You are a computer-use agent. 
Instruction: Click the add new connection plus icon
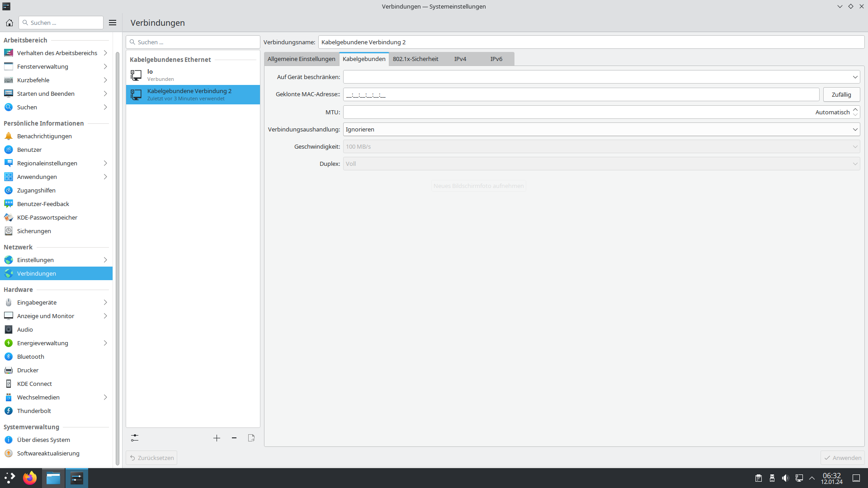[217, 438]
